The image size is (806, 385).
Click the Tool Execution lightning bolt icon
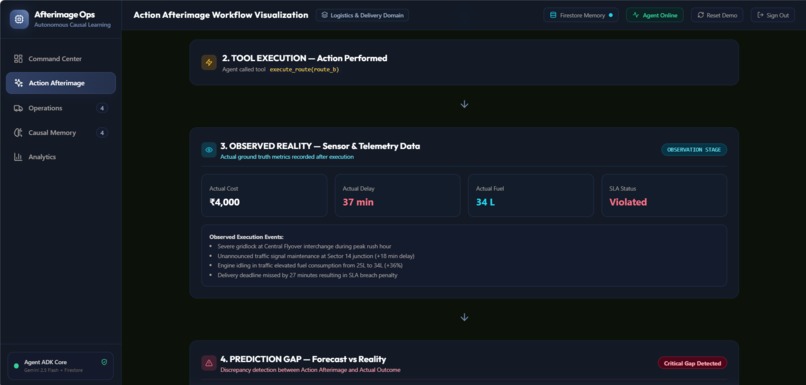pyautogui.click(x=209, y=63)
